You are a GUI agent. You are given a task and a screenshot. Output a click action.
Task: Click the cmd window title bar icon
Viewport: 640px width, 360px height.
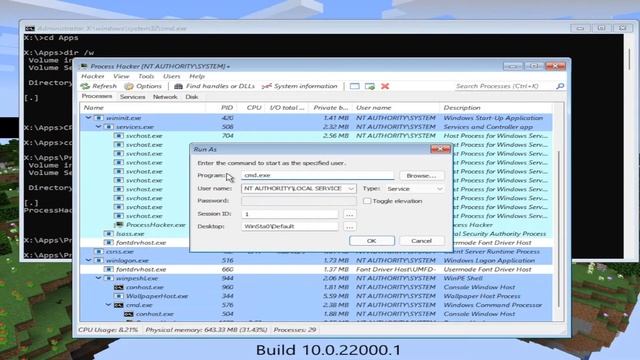click(29, 29)
